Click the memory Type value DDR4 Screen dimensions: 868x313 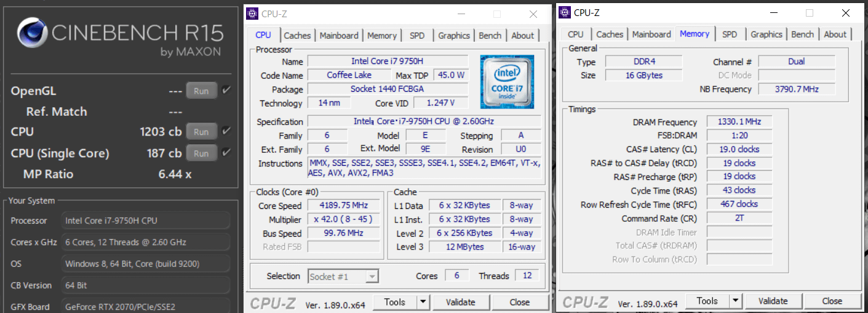643,62
